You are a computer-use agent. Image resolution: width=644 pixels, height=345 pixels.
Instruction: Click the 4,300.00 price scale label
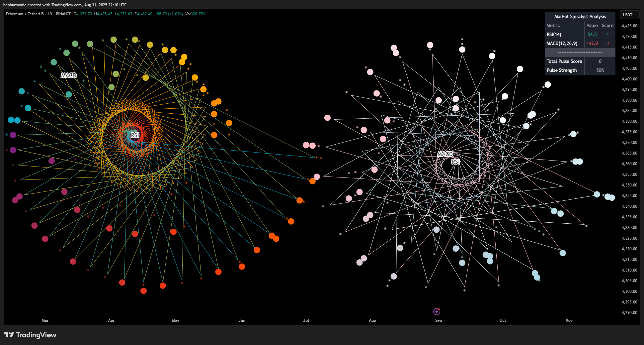629,291
